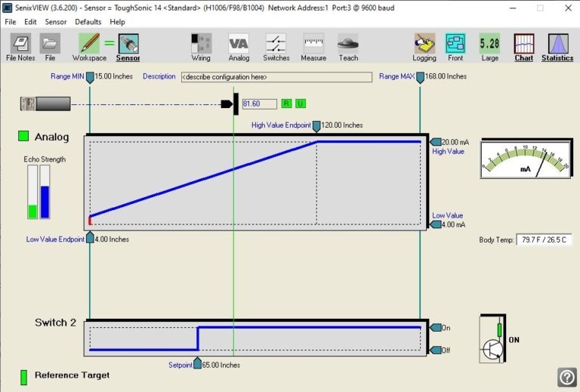Show the Front panel view icon
The image size is (580, 392).
tap(455, 44)
